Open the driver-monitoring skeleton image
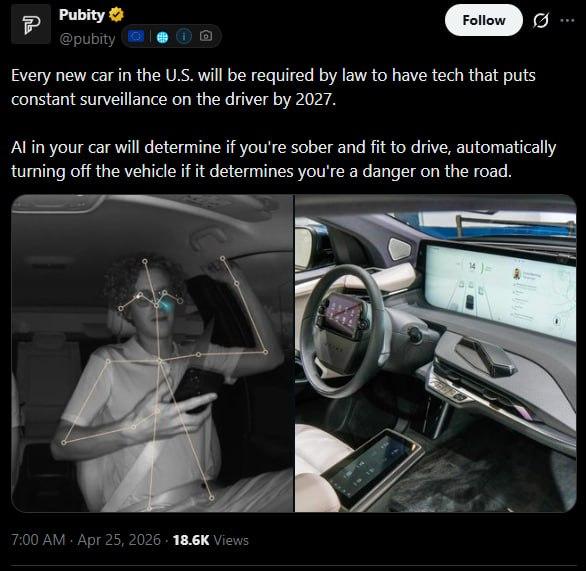 152,353
